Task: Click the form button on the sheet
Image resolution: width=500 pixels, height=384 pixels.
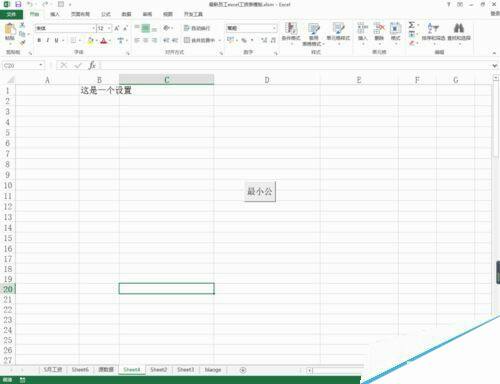Action: coord(260,192)
